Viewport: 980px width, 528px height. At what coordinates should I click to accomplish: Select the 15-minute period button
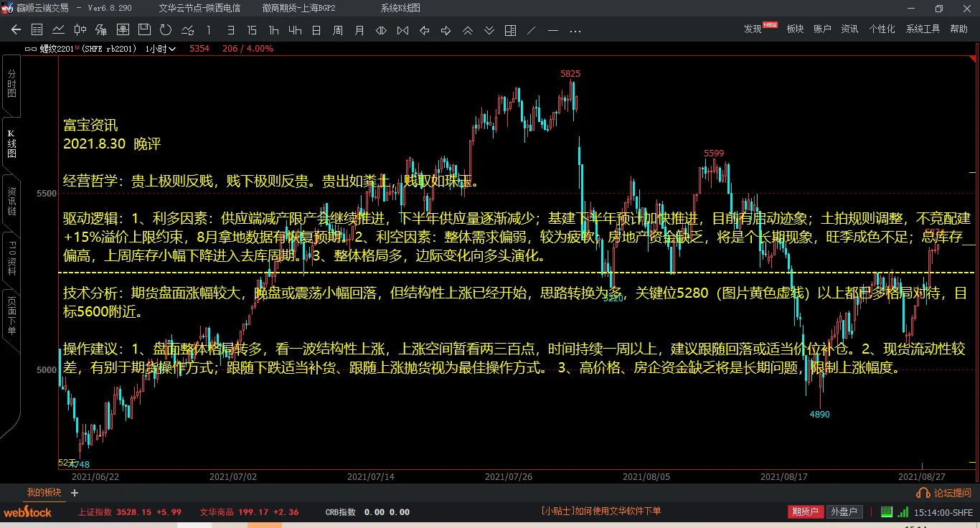(x=252, y=30)
